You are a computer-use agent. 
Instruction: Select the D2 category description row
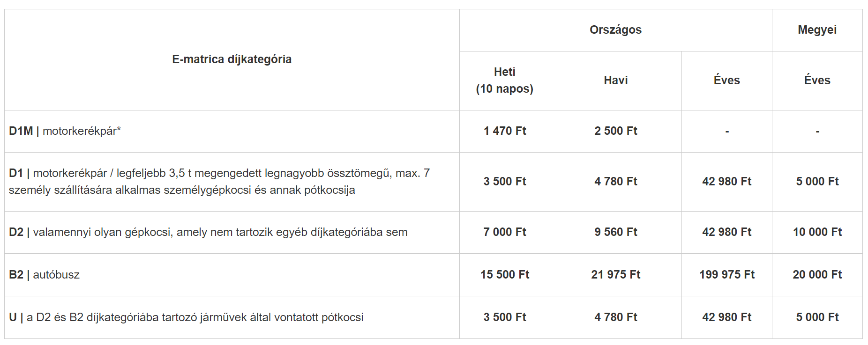pos(232,232)
